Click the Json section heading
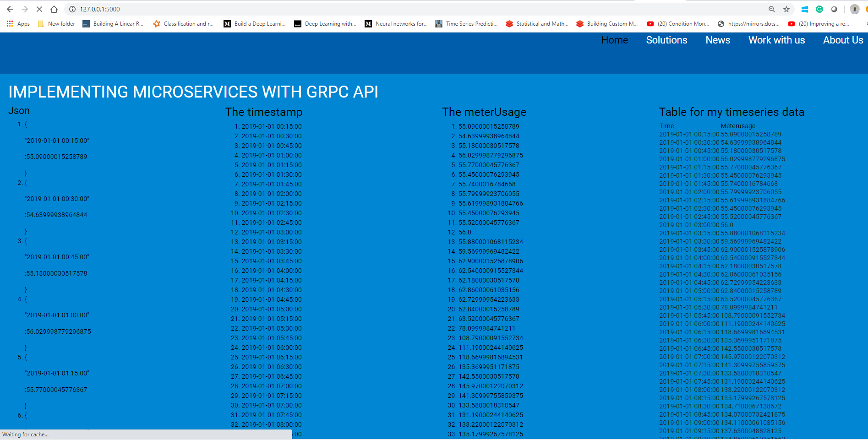This screenshot has width=868, height=440. pos(19,111)
